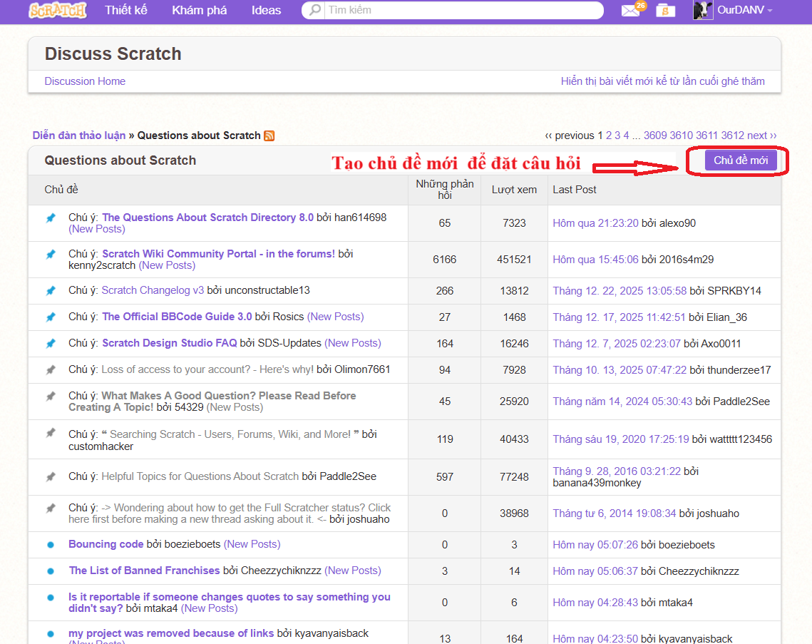This screenshot has height=644, width=812.
Task: Click the search magnifier icon
Action: (314, 11)
